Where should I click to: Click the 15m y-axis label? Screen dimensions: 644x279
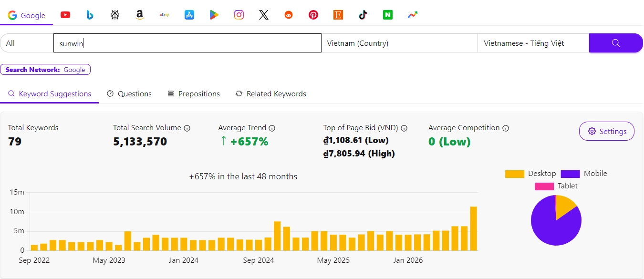point(17,192)
